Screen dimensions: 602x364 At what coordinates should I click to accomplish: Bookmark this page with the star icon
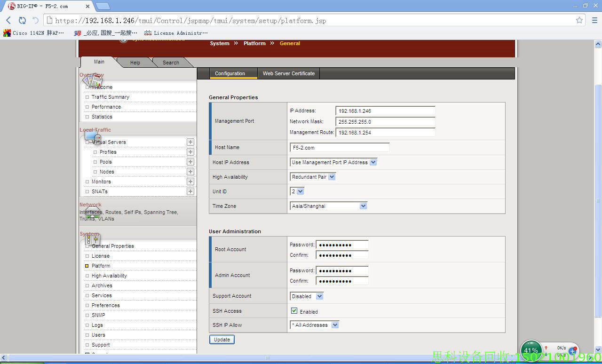[x=579, y=20]
